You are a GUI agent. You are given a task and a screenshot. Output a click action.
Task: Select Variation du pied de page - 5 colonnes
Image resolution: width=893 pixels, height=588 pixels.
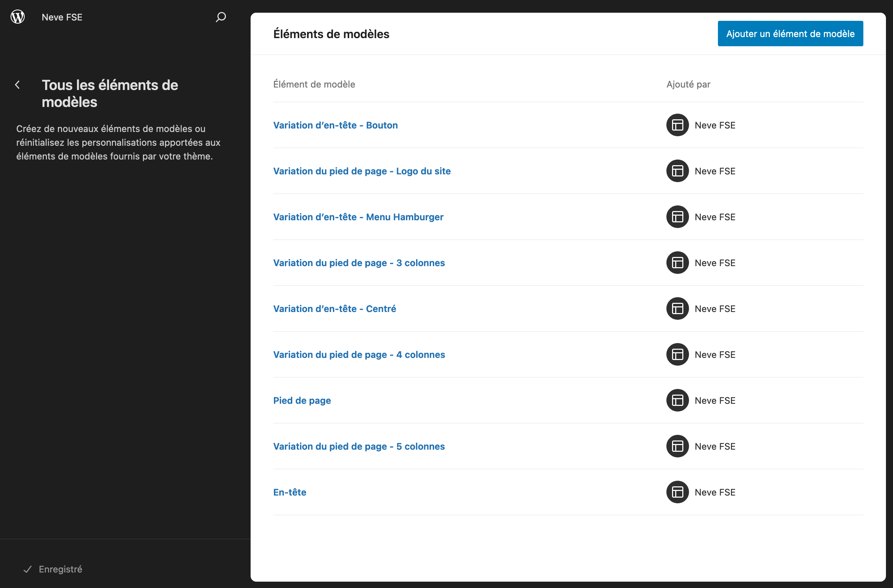pos(359,446)
